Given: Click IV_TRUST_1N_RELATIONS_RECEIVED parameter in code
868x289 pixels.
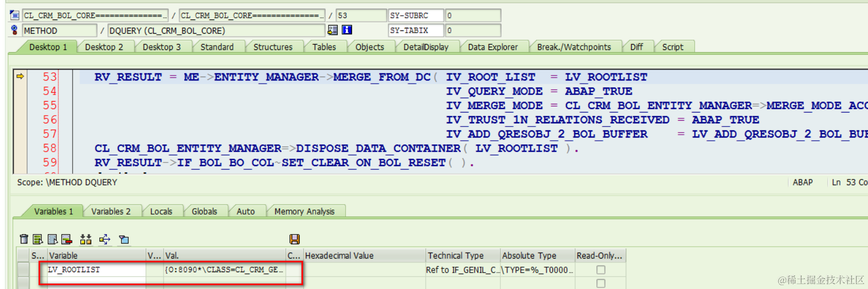Looking at the screenshot, I should 558,120.
